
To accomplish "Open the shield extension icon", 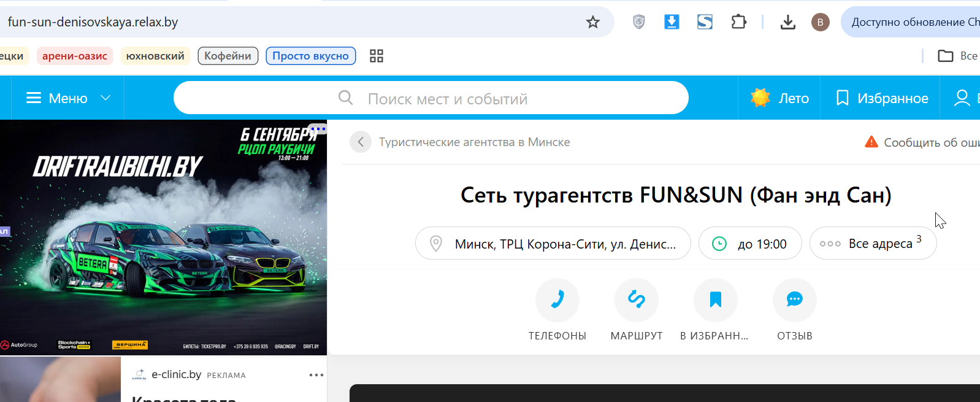I will pos(639,22).
